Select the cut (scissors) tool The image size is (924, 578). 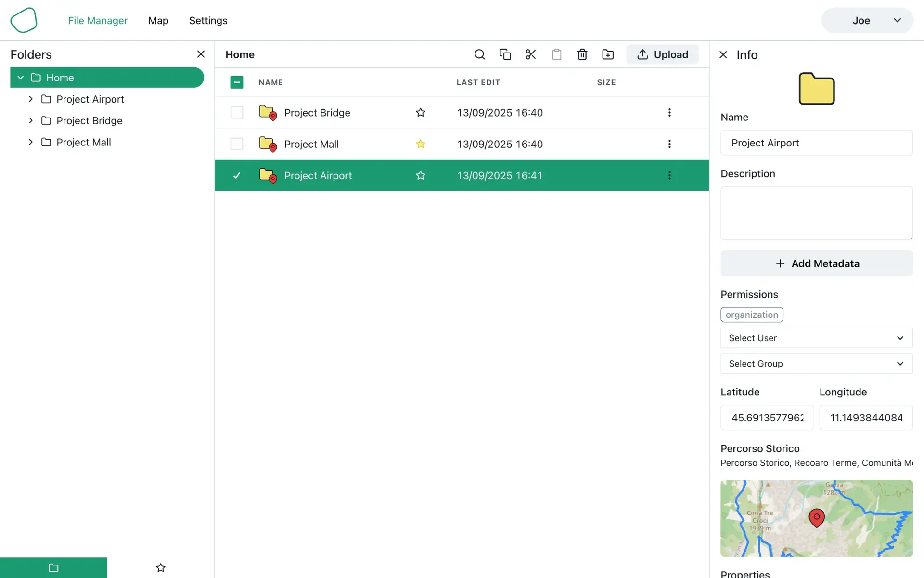tap(530, 54)
